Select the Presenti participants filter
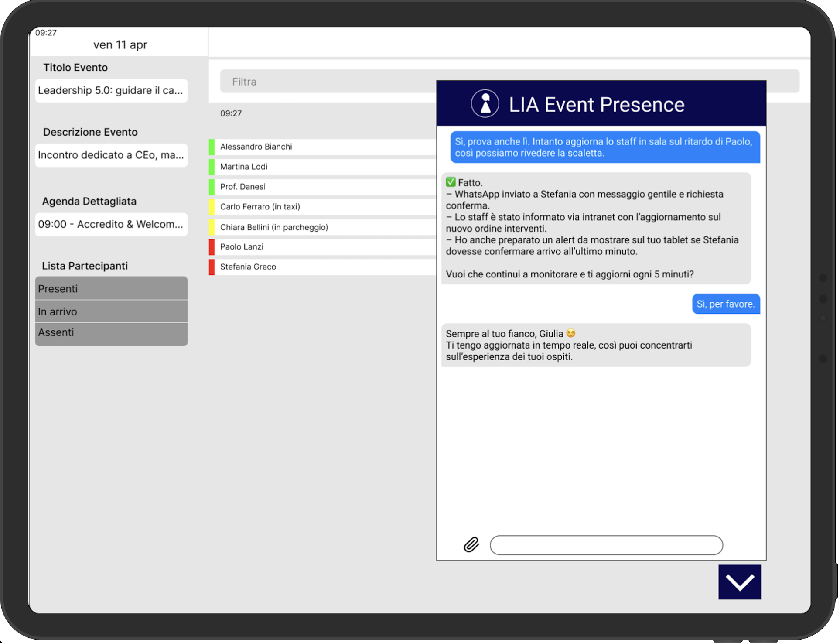Viewport: 840px width, 643px height. click(x=111, y=288)
